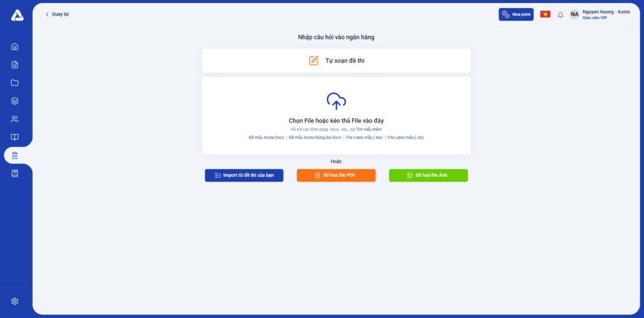This screenshot has height=318, width=644.
Task: Open the bookmark notebook icon in sidebar
Action: click(x=15, y=173)
